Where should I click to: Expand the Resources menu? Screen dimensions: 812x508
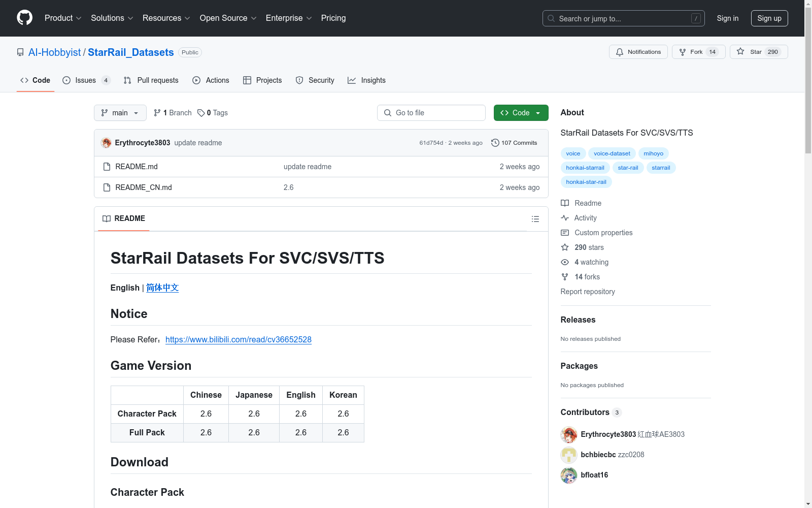[166, 18]
